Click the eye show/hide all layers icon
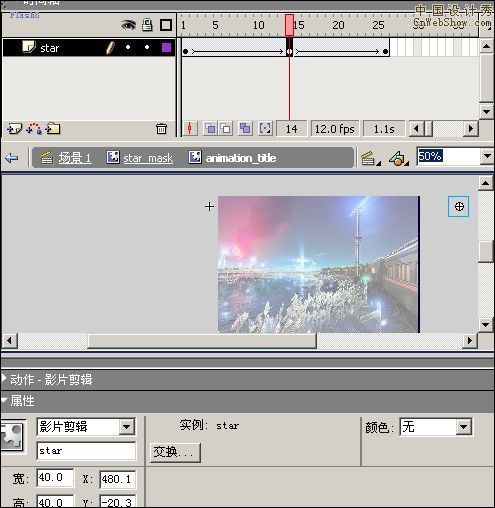This screenshot has width=495, height=508. coord(128,25)
